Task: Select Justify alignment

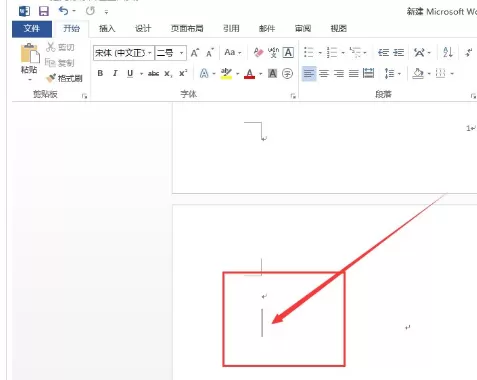Action: coord(354,73)
